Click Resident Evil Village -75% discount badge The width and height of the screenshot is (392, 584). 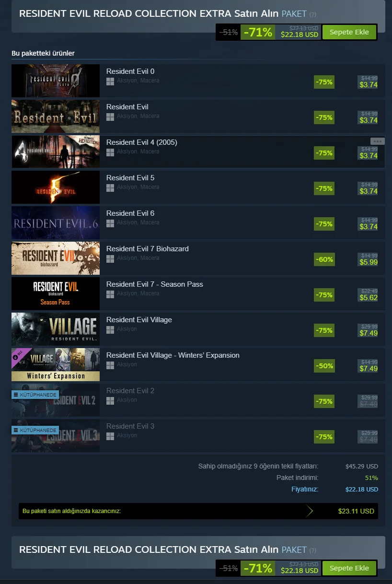pyautogui.click(x=324, y=330)
